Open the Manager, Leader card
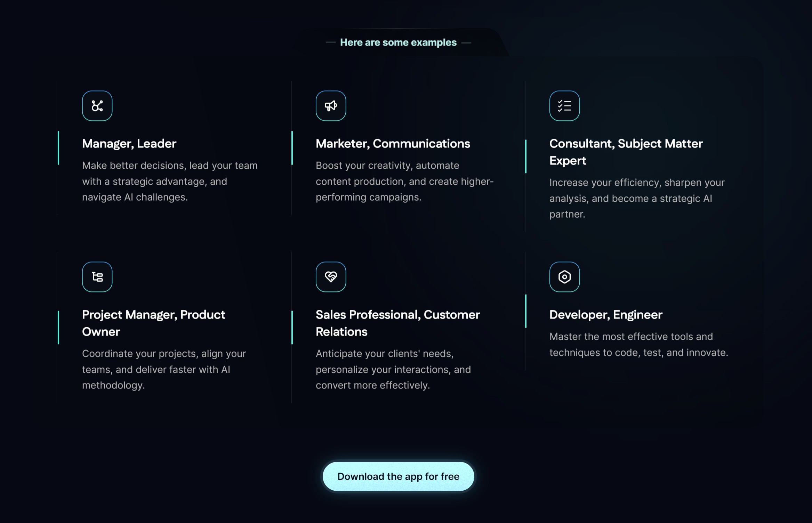The image size is (812, 523). (129, 143)
